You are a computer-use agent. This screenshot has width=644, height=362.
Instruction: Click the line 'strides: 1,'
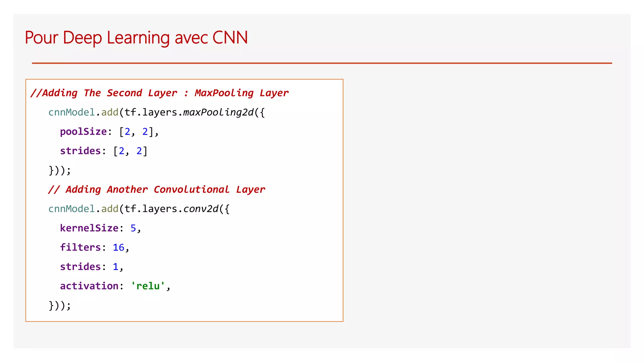(92, 267)
